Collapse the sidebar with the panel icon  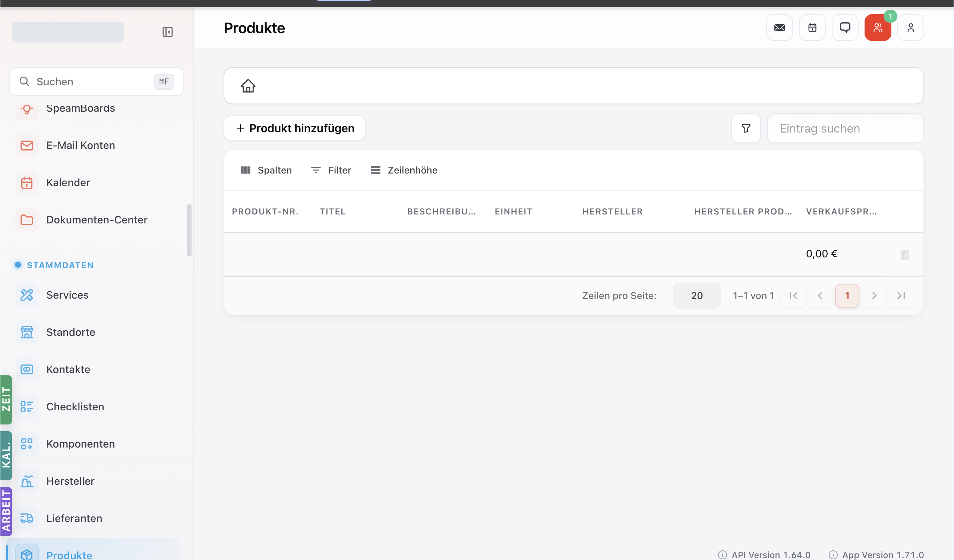click(x=168, y=32)
